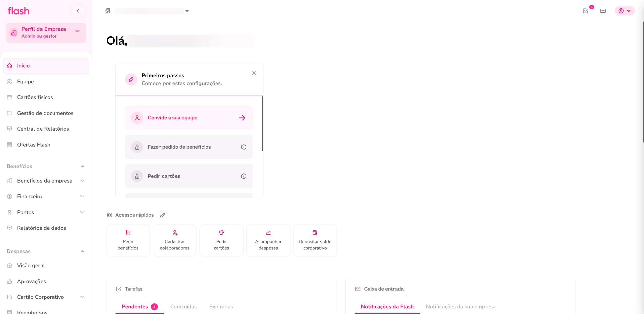The height and width of the screenshot is (314, 644).
Task: Expand the Perfil da Empresa selector
Action: (x=77, y=31)
